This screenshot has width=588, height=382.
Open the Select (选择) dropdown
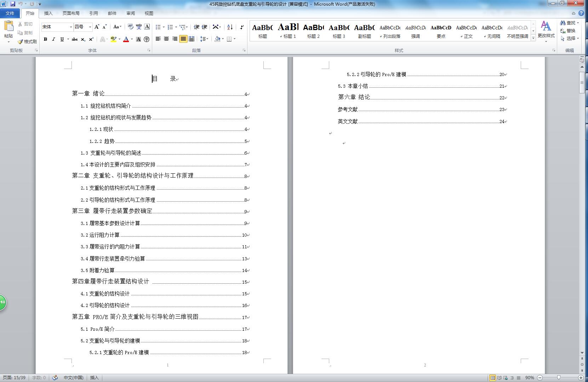tap(570, 39)
